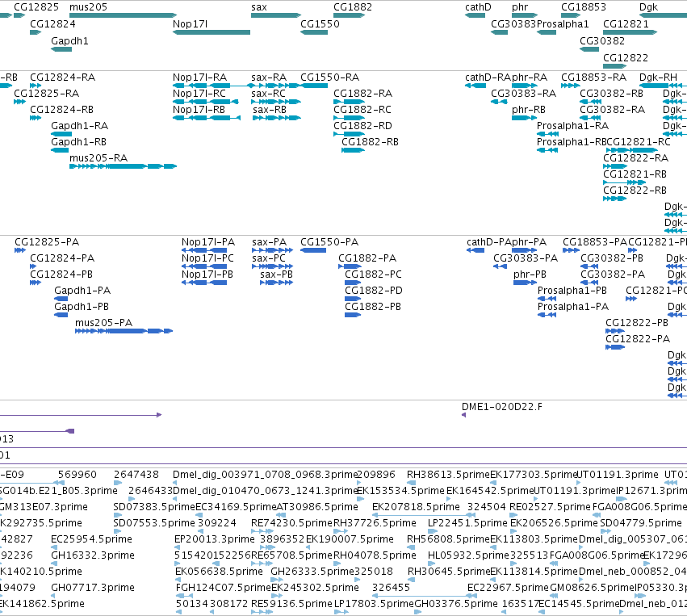Select the Nop17l-RA transcript label
The height and width of the screenshot is (616, 687).
coord(199,78)
